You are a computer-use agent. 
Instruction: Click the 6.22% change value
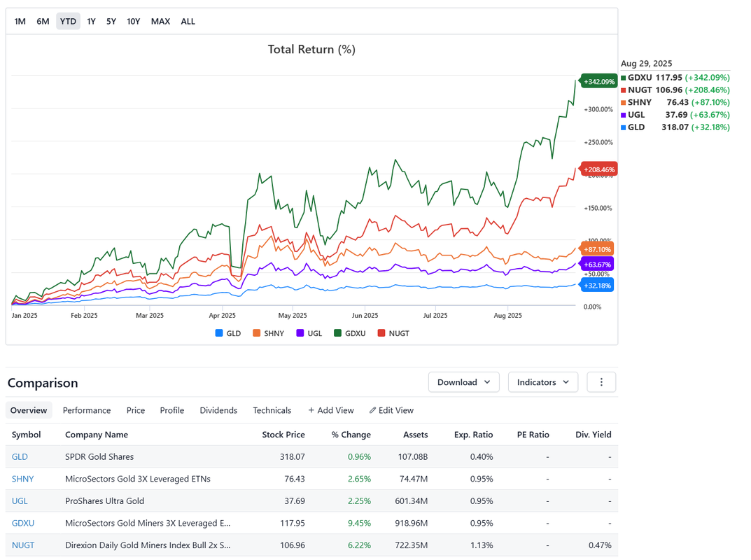click(x=359, y=545)
